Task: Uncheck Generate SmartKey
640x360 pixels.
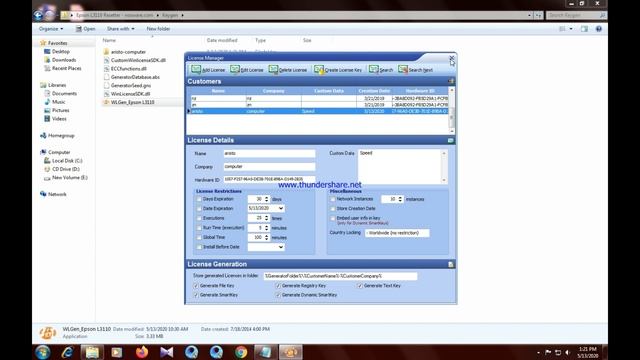Action: (196, 295)
